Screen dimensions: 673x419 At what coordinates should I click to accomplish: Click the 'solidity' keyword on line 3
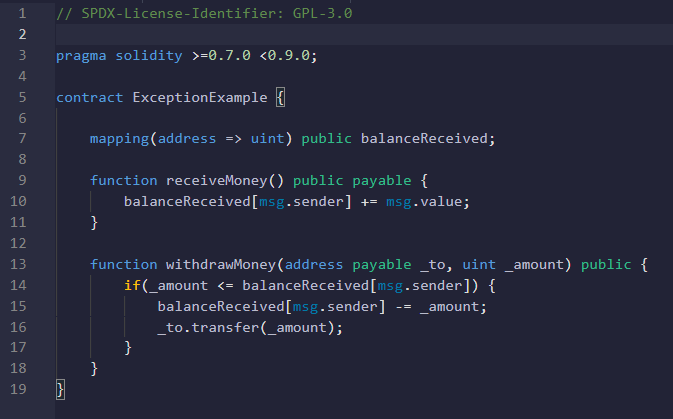pyautogui.click(x=149, y=56)
